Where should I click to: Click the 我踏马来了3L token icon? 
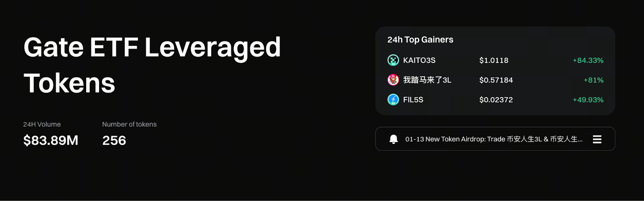(393, 80)
